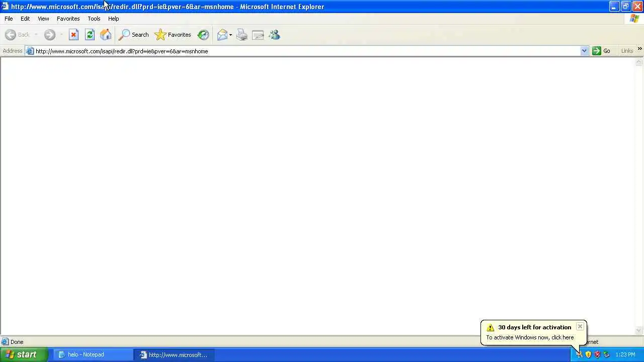Viewport: 644px width, 362px height.
Task: Click Windows activation keys tray icon
Action: click(579, 354)
